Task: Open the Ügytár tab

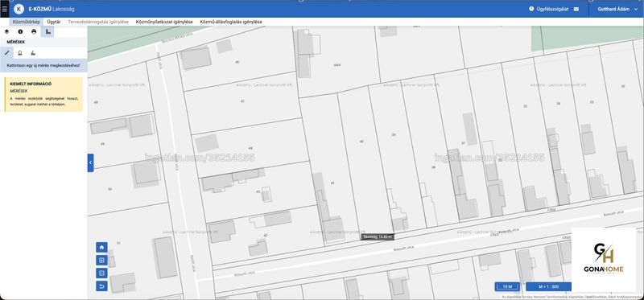Action: 54,22
